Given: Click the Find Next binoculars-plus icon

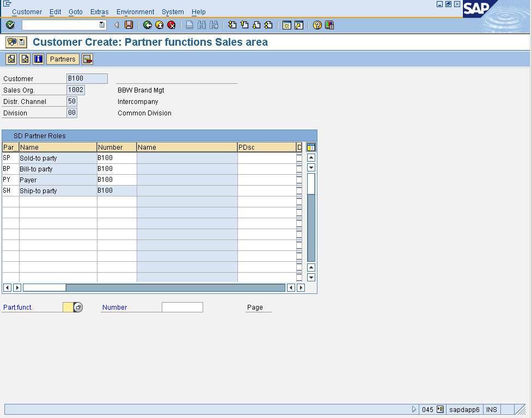Looking at the screenshot, I should click(x=214, y=24).
